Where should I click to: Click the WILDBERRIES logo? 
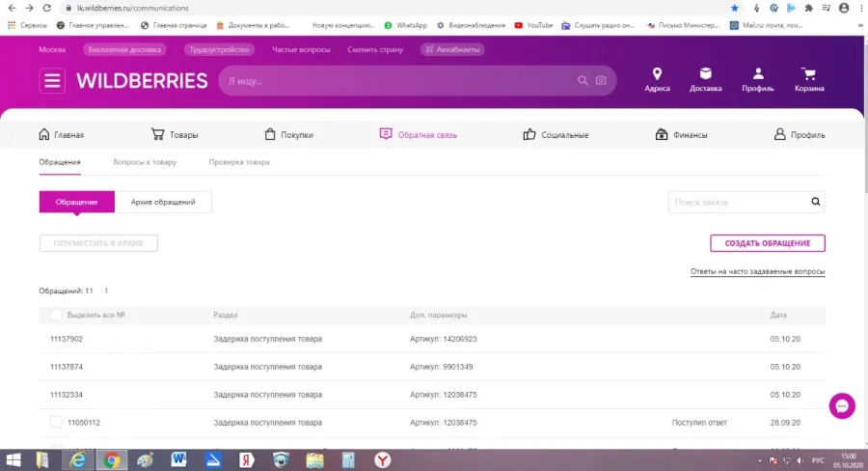(x=142, y=81)
